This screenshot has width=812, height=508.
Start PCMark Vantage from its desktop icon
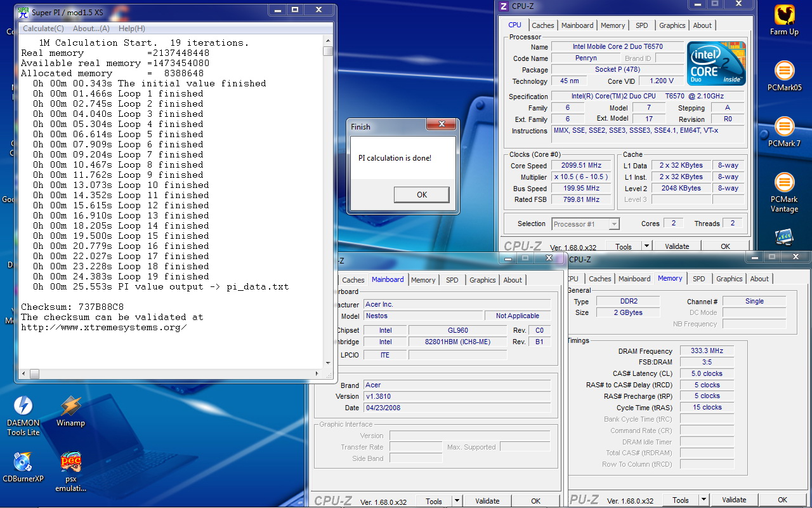pyautogui.click(x=785, y=192)
